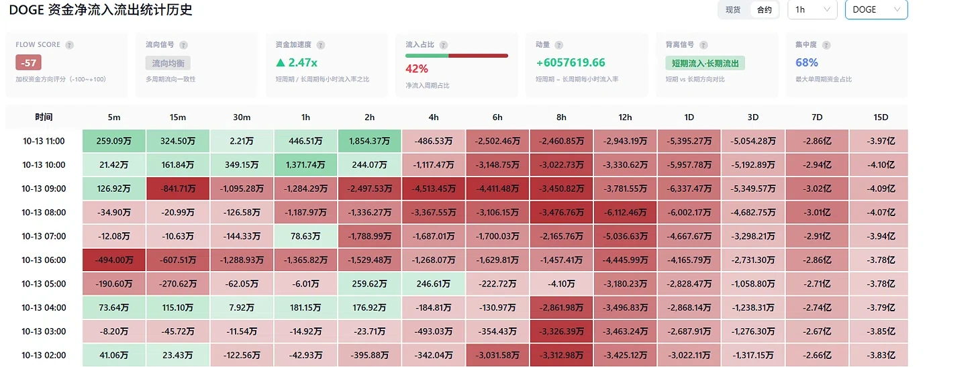This screenshot has height=367, width=980.
Task: Click the -3,326.39万 cell
Action: [x=561, y=331]
